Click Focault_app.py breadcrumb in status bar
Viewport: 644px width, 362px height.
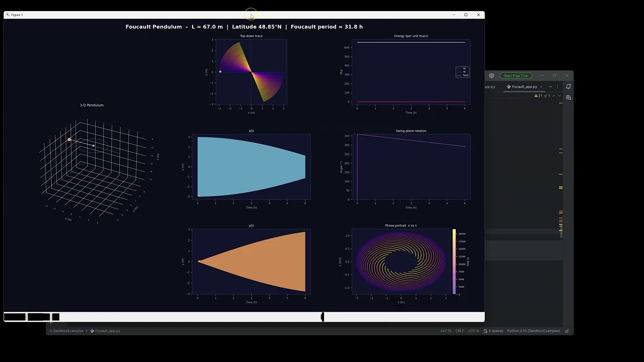pos(105,331)
